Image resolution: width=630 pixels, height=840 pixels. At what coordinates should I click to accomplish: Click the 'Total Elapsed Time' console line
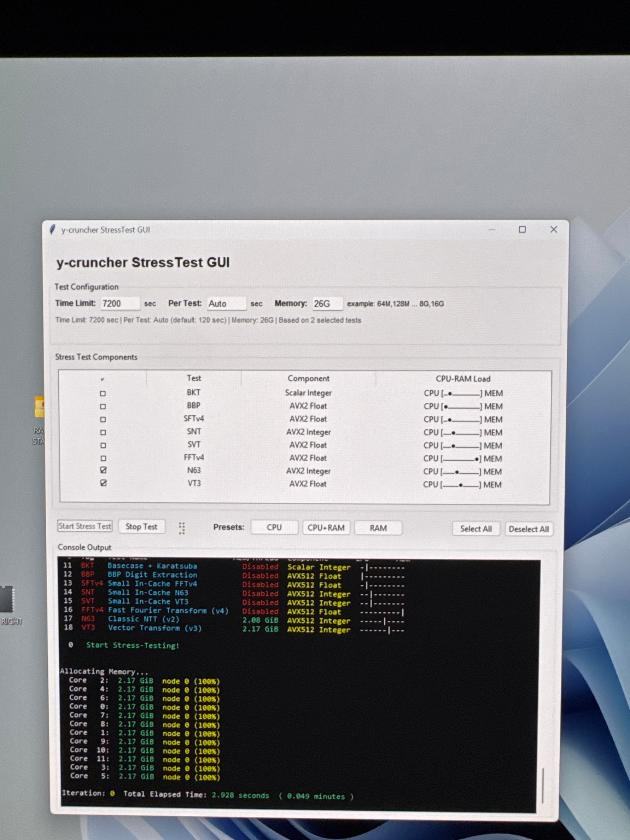click(208, 795)
